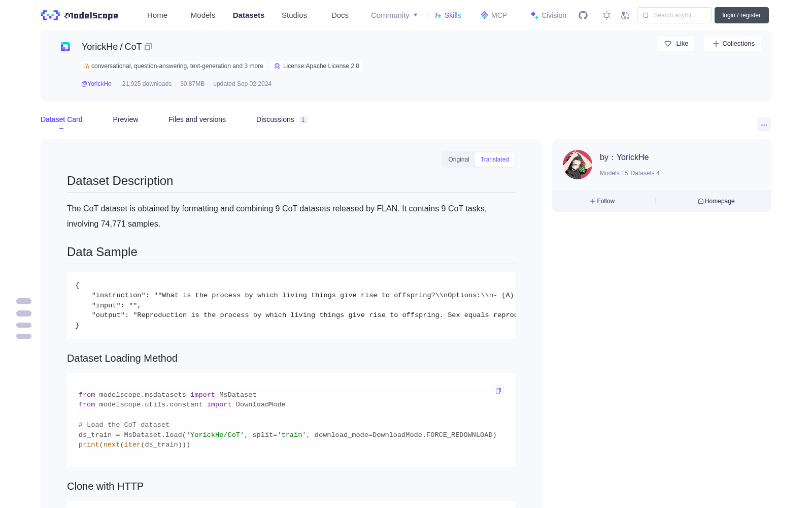Click the author name YorickHe in sidebar
The height and width of the screenshot is (508, 812).
coord(632,157)
